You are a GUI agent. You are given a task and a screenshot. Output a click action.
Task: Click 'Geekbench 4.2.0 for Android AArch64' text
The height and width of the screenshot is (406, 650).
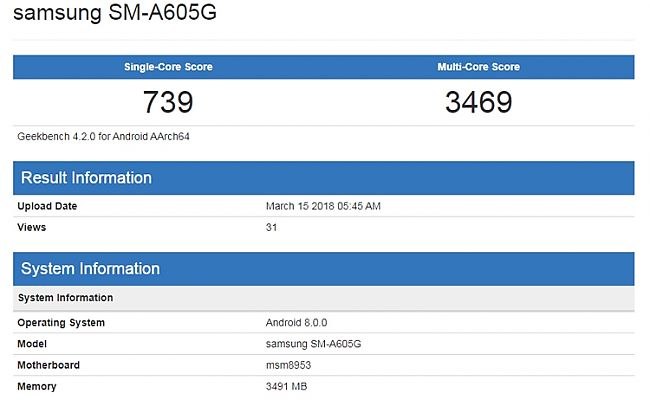(x=103, y=136)
